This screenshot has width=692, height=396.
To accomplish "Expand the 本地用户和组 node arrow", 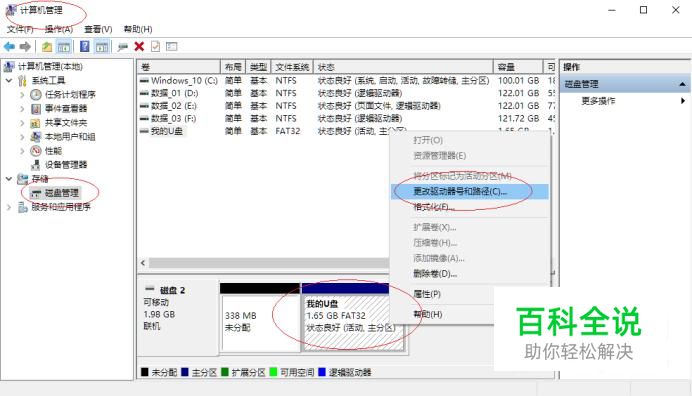I will pos(22,137).
